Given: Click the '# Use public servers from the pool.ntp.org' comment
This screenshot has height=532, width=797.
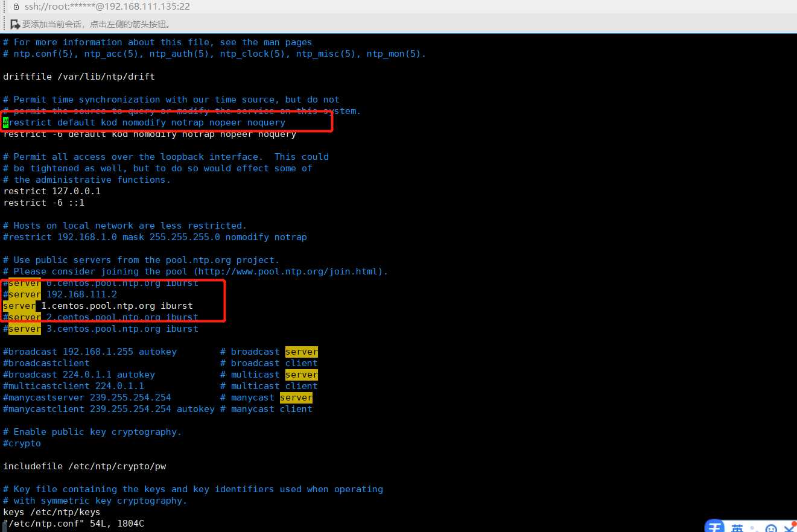Looking at the screenshot, I should coord(141,260).
